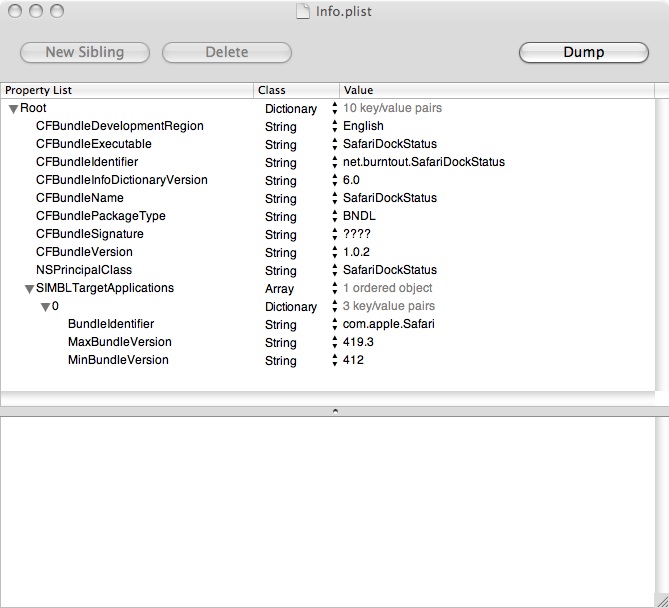Open class popup for CFBundleInfoDictionaryVersion
The image size is (669, 608).
click(334, 180)
